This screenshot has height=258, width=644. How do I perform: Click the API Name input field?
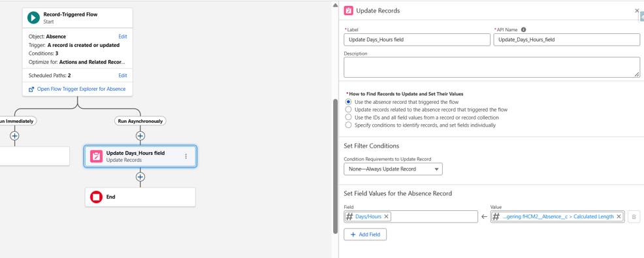pos(566,39)
